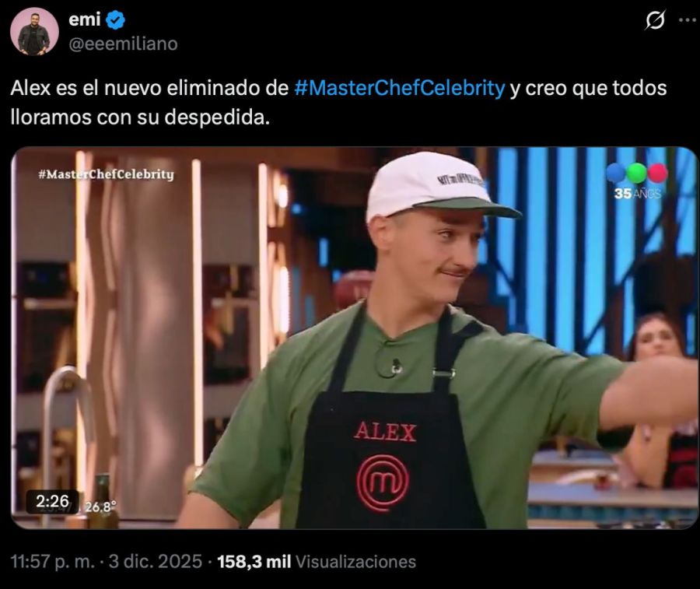
Task: Visit the @eeemiliano handle link
Action: (123, 44)
